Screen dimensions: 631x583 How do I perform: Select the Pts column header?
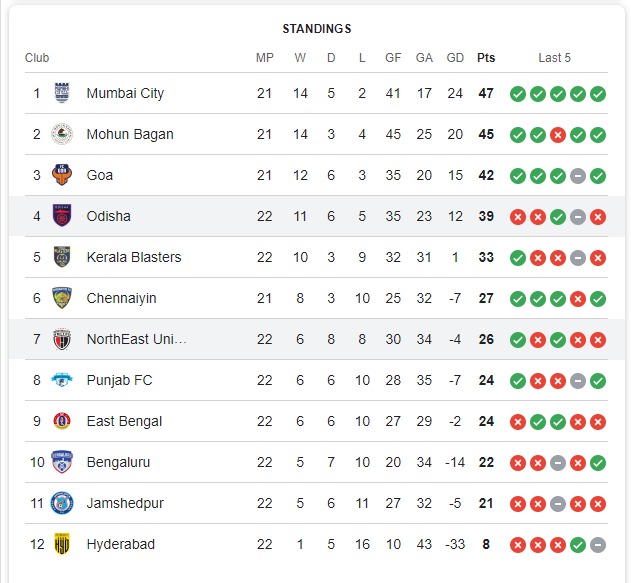point(486,58)
